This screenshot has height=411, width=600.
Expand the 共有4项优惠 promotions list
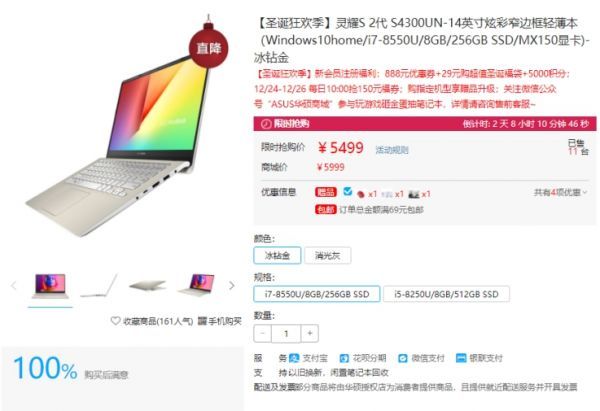560,192
